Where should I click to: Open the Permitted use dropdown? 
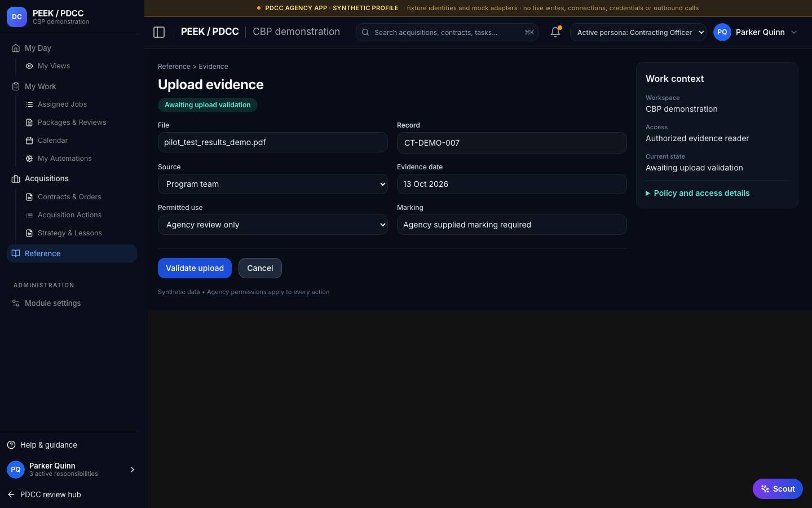pos(273,225)
